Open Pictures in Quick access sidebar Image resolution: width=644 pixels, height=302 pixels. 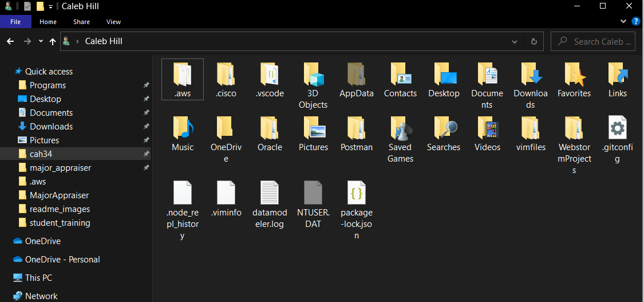[x=44, y=140]
